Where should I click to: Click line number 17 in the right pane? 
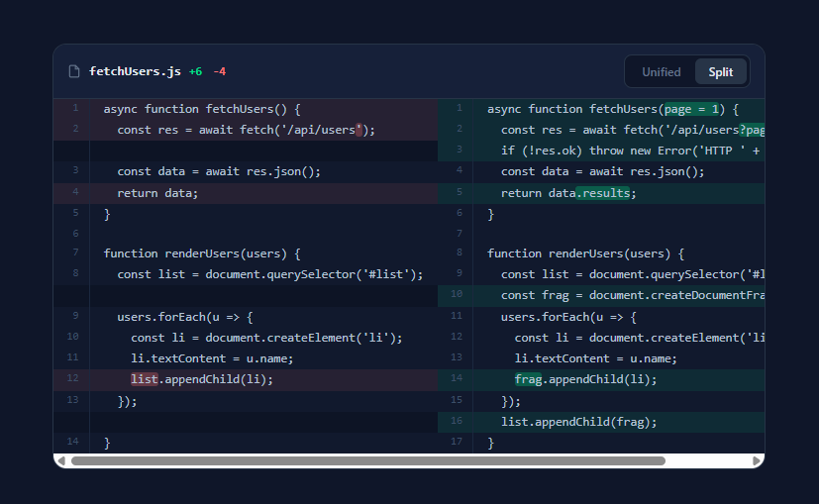457,442
